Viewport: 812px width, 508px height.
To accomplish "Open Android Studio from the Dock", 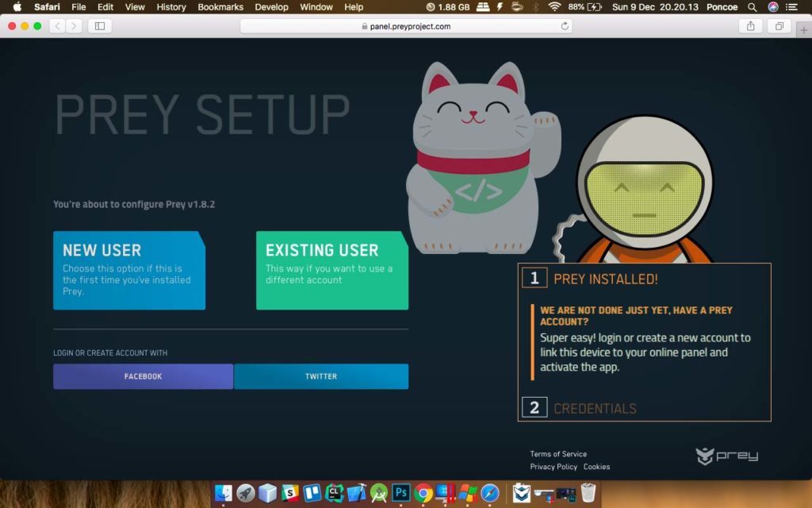I will pyautogui.click(x=379, y=493).
